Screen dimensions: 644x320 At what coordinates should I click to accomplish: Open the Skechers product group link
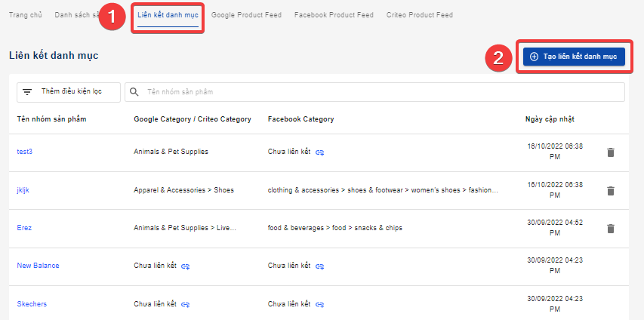(x=32, y=304)
